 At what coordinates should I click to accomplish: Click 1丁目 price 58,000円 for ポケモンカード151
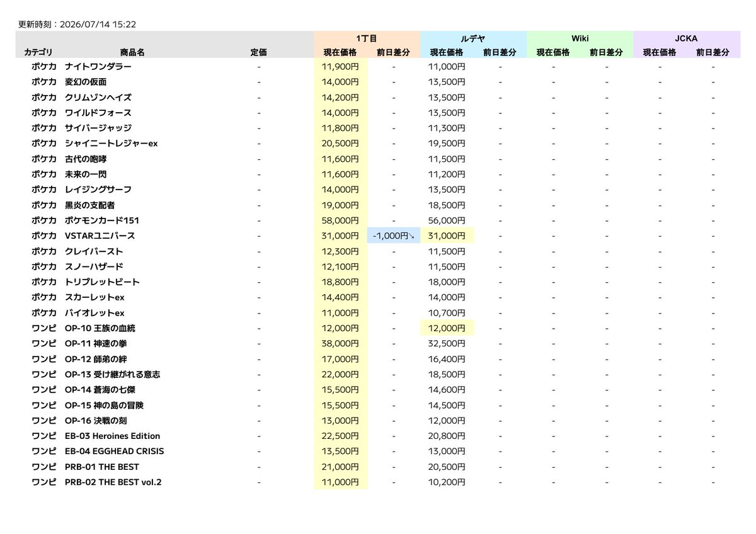coord(340,220)
